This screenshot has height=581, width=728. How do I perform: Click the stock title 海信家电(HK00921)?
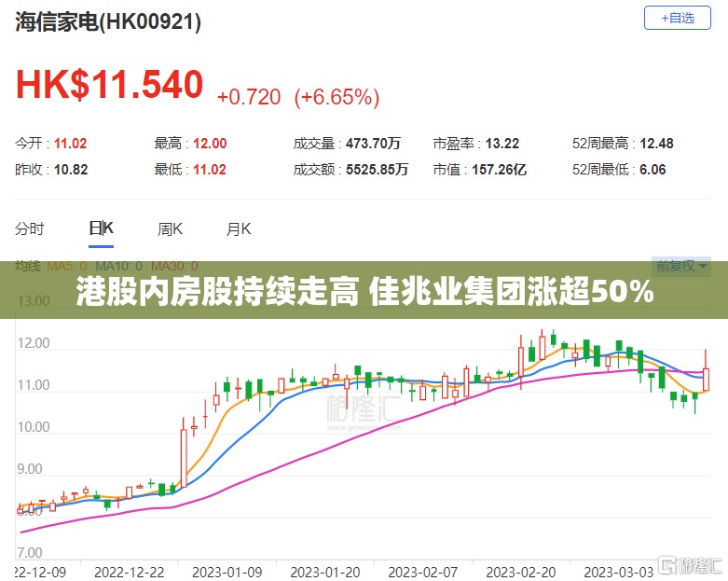(x=108, y=21)
